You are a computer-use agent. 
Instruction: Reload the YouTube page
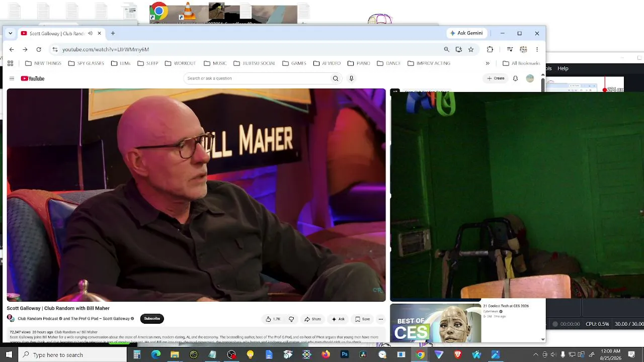pyautogui.click(x=39, y=49)
